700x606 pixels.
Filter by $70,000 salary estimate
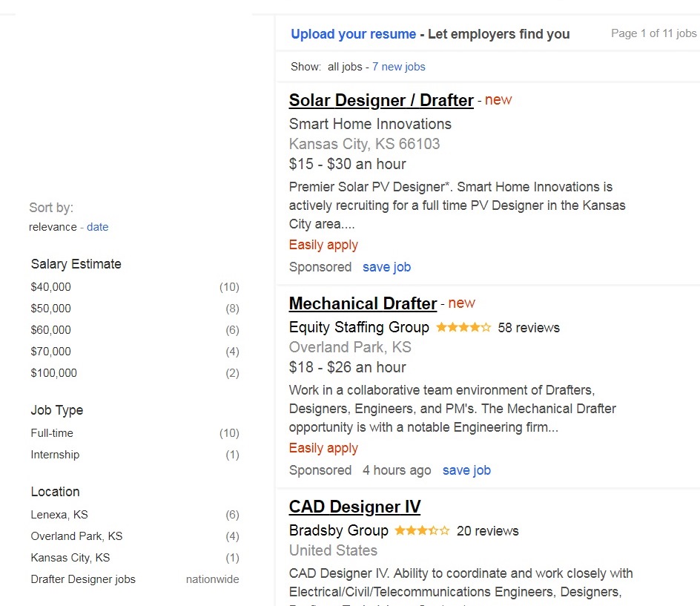(51, 352)
